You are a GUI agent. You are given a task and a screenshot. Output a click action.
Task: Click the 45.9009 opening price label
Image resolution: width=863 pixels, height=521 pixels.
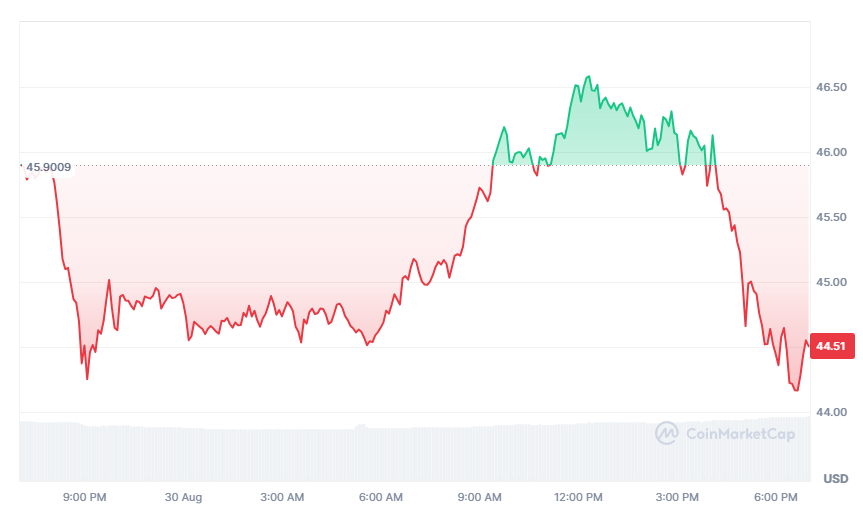pyautogui.click(x=48, y=167)
